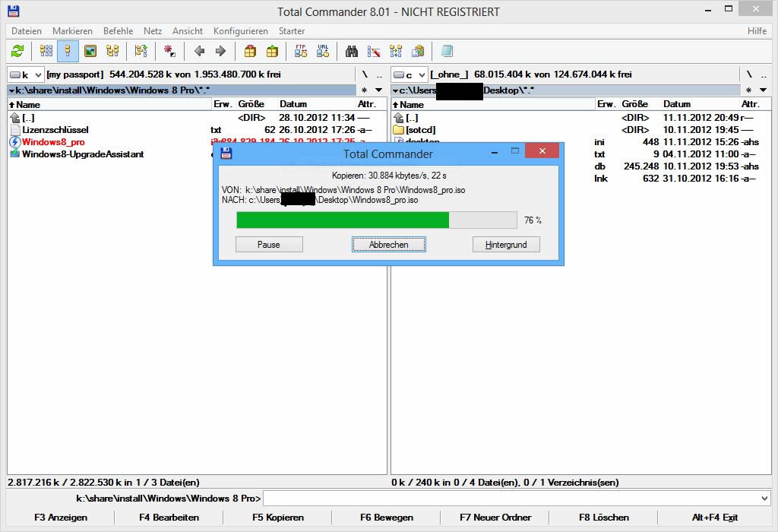
Task: Sort left panel by Größe column header
Action: pos(255,104)
